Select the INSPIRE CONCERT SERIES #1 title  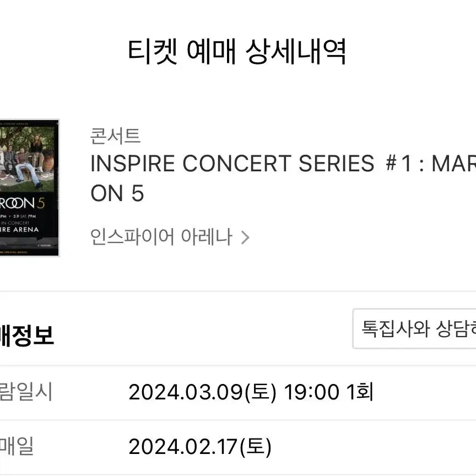(283, 178)
